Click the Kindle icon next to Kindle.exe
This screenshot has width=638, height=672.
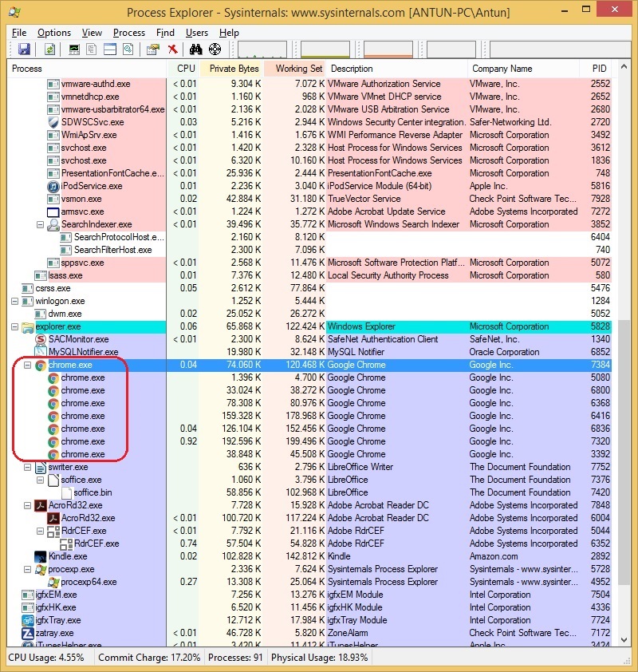(x=41, y=556)
